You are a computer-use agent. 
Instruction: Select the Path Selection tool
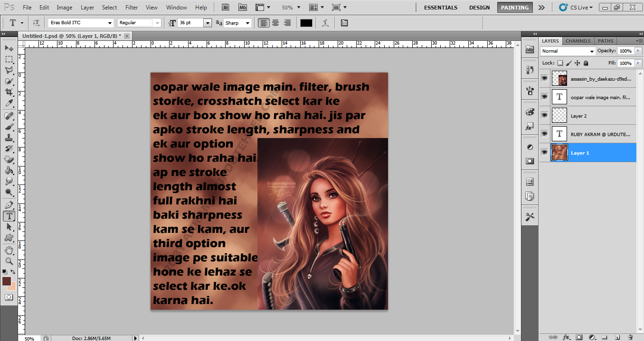9,227
